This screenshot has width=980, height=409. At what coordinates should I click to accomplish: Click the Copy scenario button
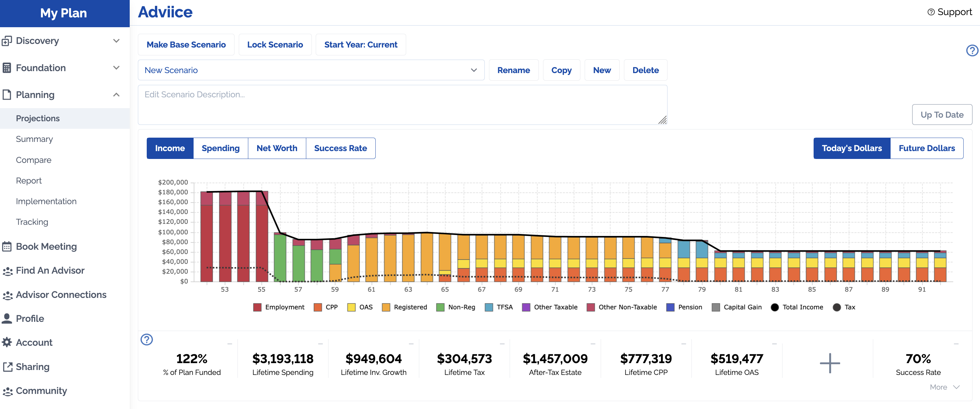pyautogui.click(x=561, y=70)
